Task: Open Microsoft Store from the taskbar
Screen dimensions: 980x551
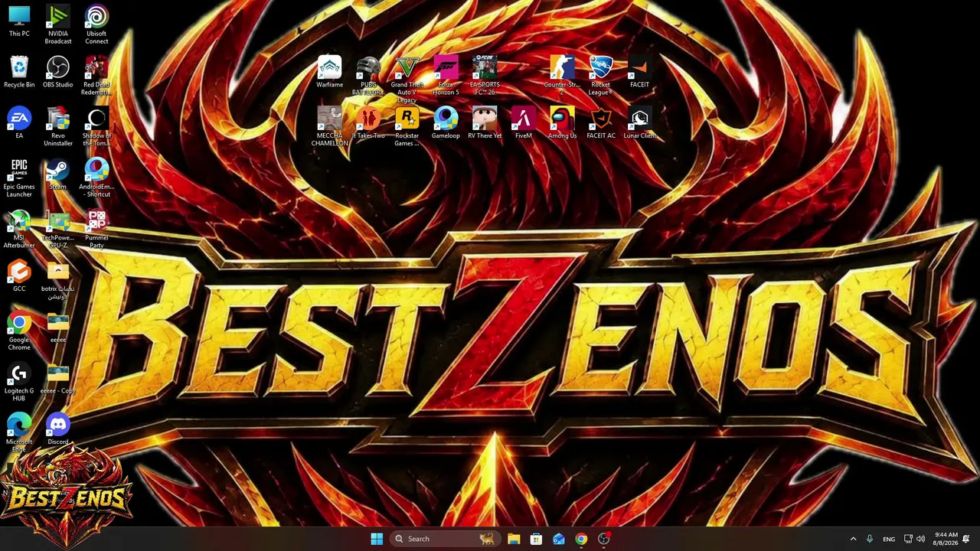Action: [536, 539]
